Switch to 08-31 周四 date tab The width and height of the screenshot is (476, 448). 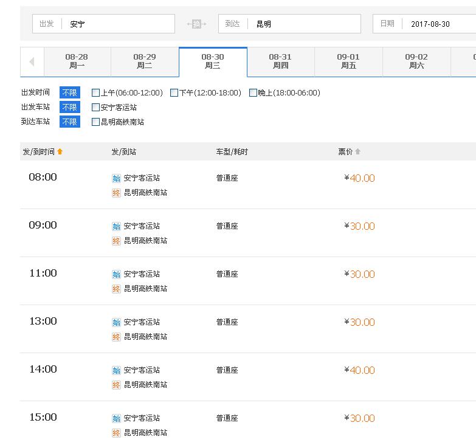(x=281, y=61)
